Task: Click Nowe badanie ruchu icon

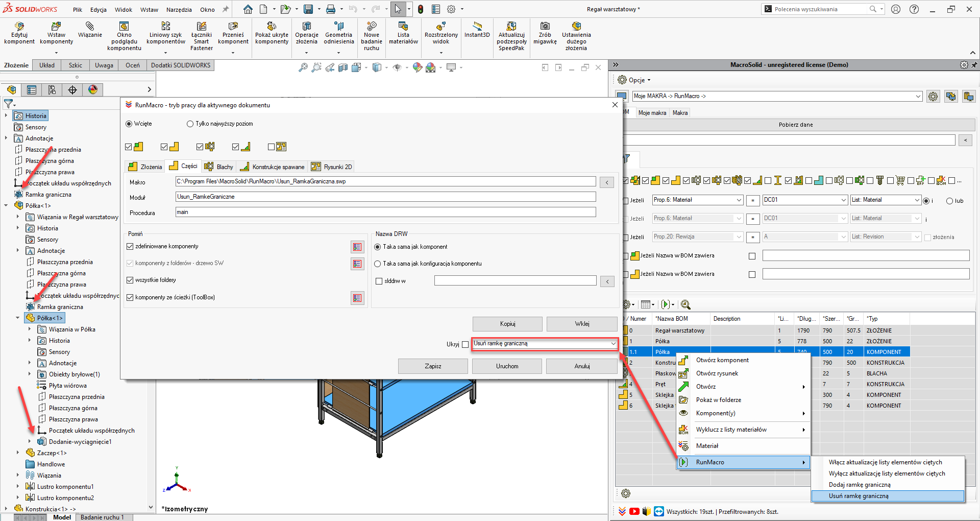Action: click(x=372, y=27)
